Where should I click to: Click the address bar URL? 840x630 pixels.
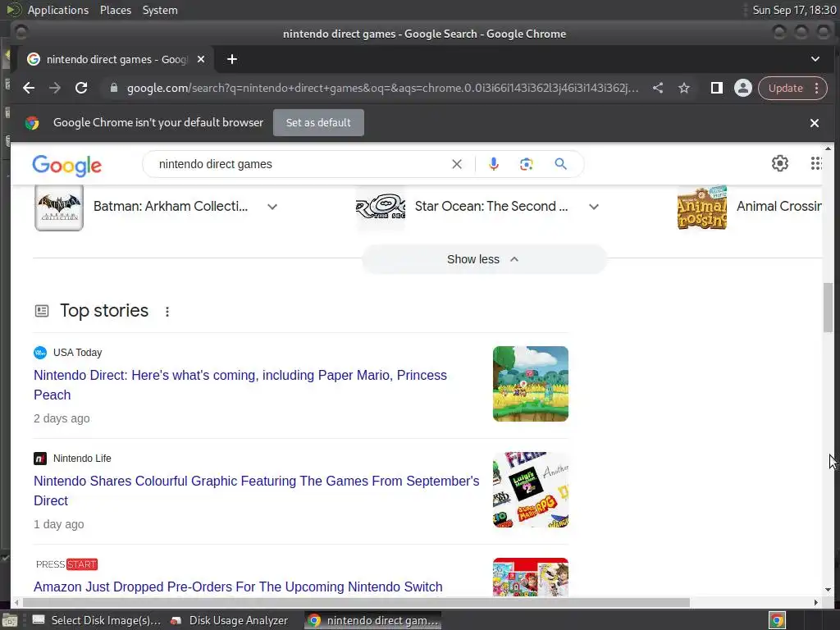(382, 88)
